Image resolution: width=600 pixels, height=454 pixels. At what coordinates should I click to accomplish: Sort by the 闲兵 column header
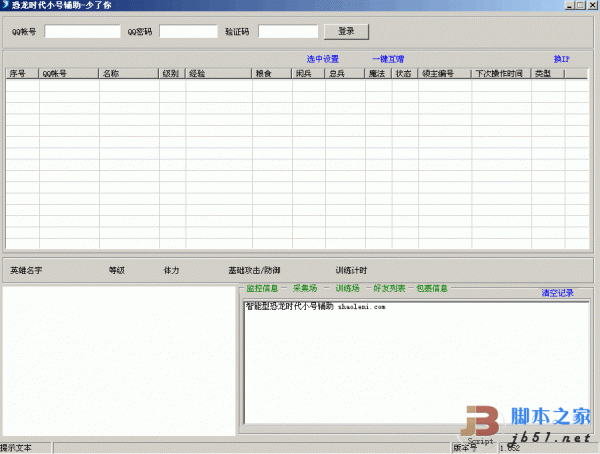[x=308, y=73]
